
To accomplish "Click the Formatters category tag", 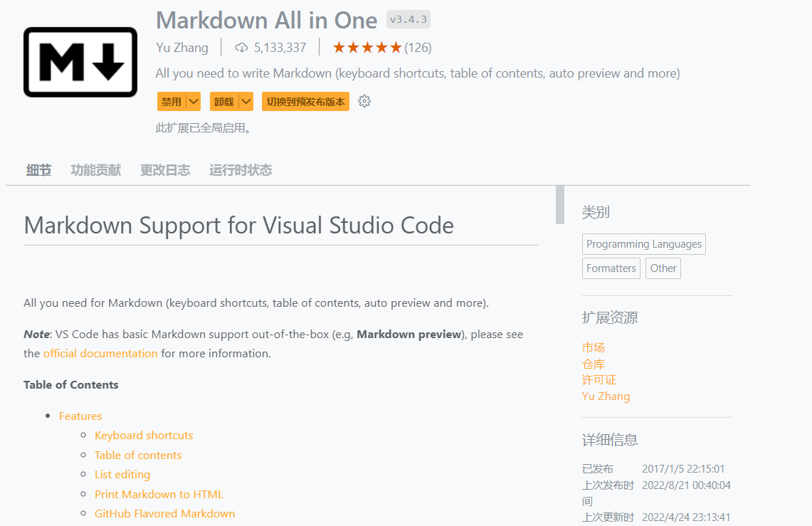I will tap(611, 268).
